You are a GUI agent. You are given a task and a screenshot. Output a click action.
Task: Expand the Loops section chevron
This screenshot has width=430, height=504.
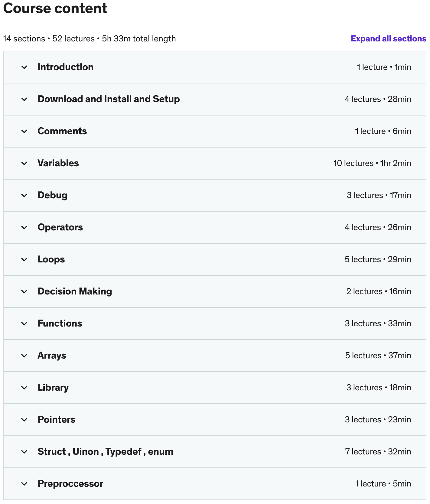click(24, 259)
